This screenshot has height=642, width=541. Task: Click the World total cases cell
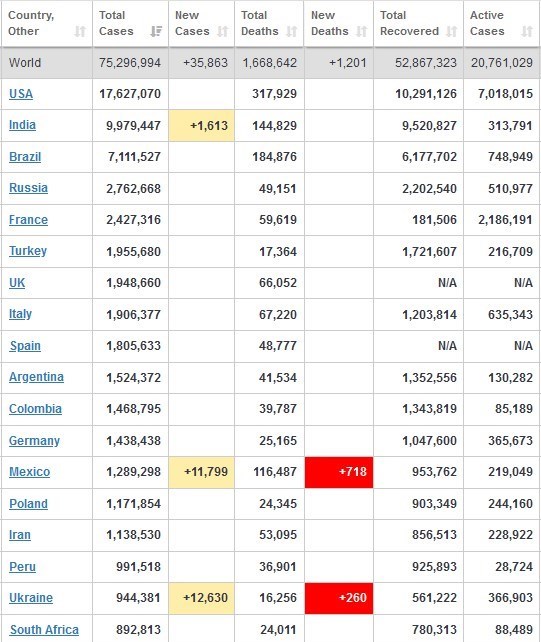[x=130, y=63]
